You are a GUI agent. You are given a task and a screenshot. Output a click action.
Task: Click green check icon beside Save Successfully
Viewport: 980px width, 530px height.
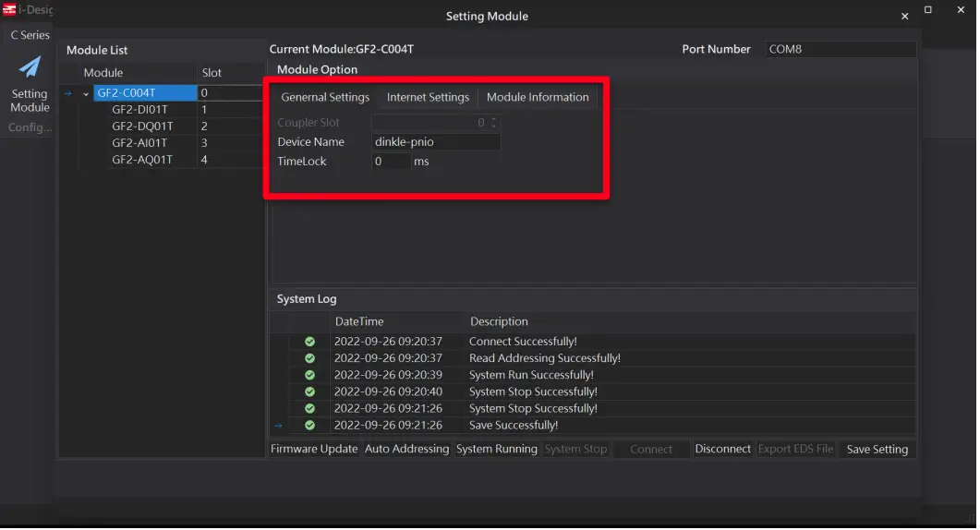(x=310, y=426)
